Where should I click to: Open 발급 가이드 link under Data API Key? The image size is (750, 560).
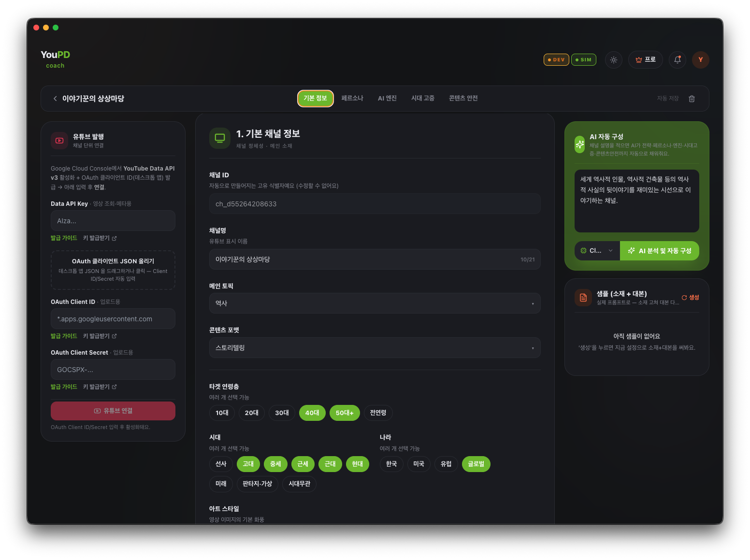64,238
